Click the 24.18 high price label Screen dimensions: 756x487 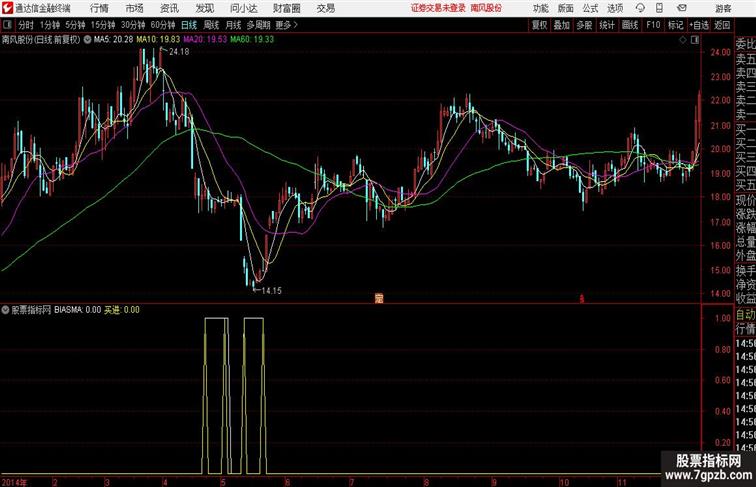179,52
